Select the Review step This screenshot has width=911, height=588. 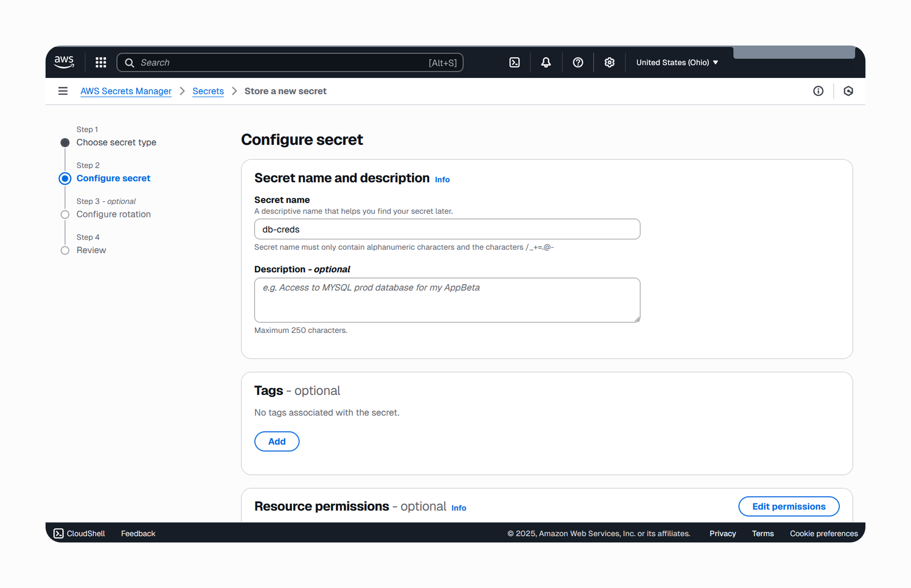click(x=91, y=250)
